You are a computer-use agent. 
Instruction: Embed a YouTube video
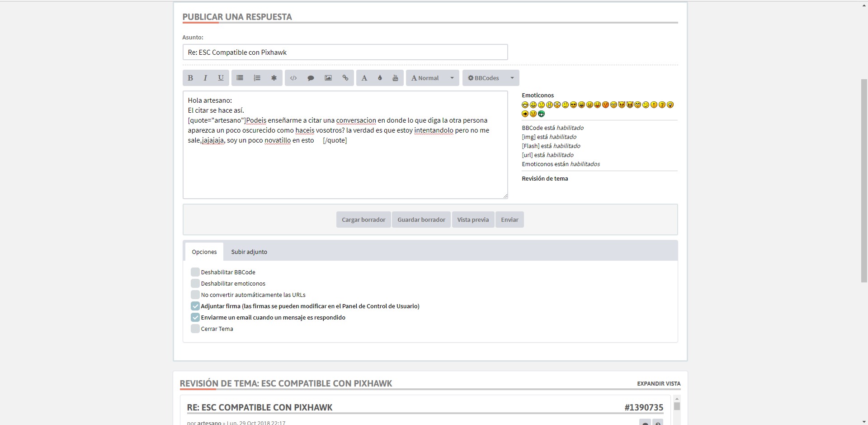(x=395, y=78)
